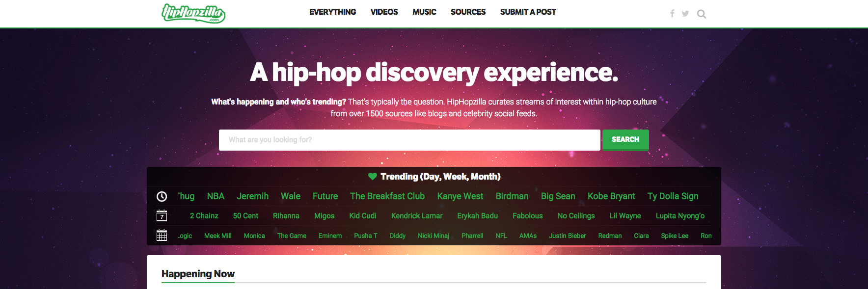Viewport: 868px width, 289px height.
Task: Open the Rihanna weekly link
Action: click(x=286, y=216)
